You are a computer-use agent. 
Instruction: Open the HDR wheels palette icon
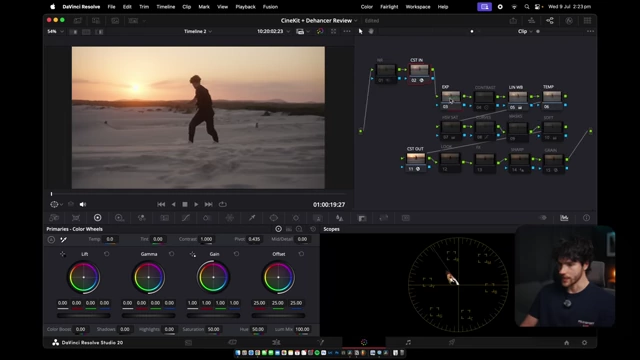pyautogui.click(x=119, y=218)
